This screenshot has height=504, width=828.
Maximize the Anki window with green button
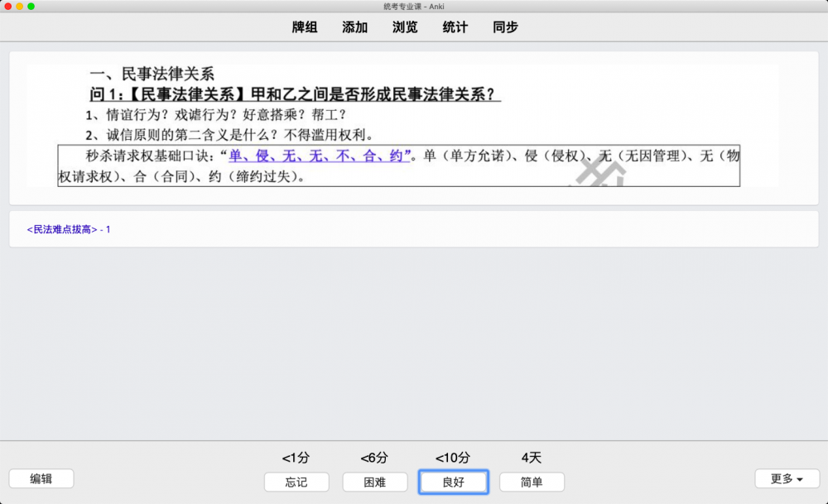(31, 7)
